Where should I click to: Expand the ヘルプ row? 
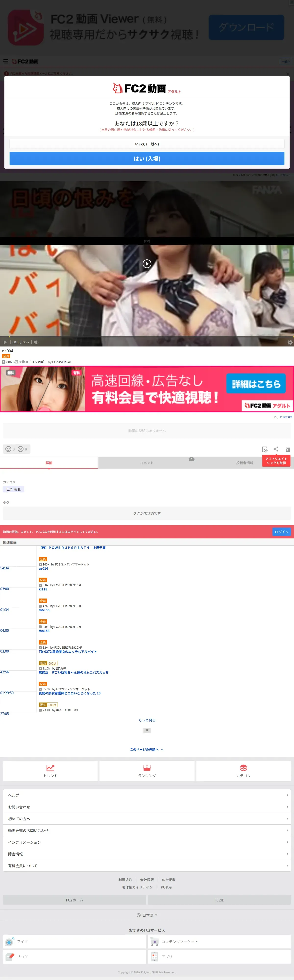(x=147, y=795)
